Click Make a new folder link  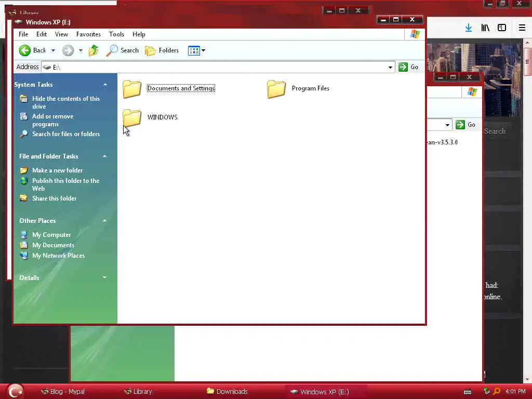click(x=57, y=170)
